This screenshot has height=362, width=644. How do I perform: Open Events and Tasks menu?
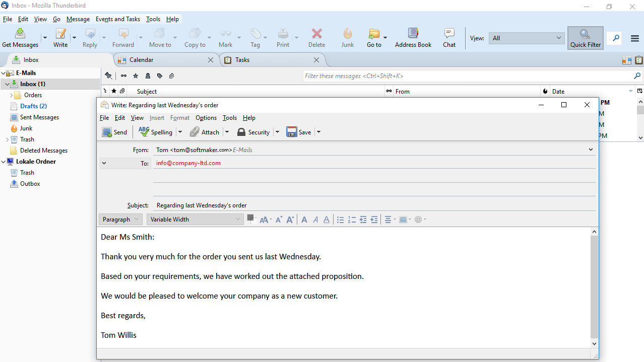[x=118, y=19]
